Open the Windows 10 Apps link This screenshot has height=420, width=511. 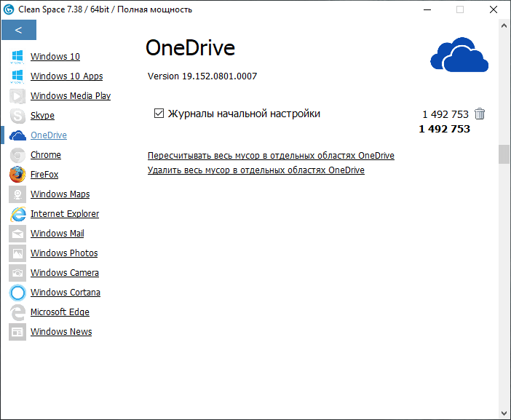tap(66, 76)
